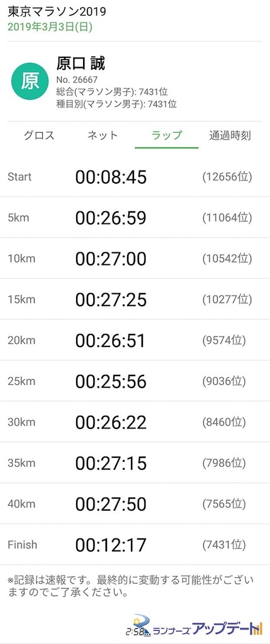Open the 通過時刻 tab
Viewport: 270px width, 644px height.
(x=230, y=135)
